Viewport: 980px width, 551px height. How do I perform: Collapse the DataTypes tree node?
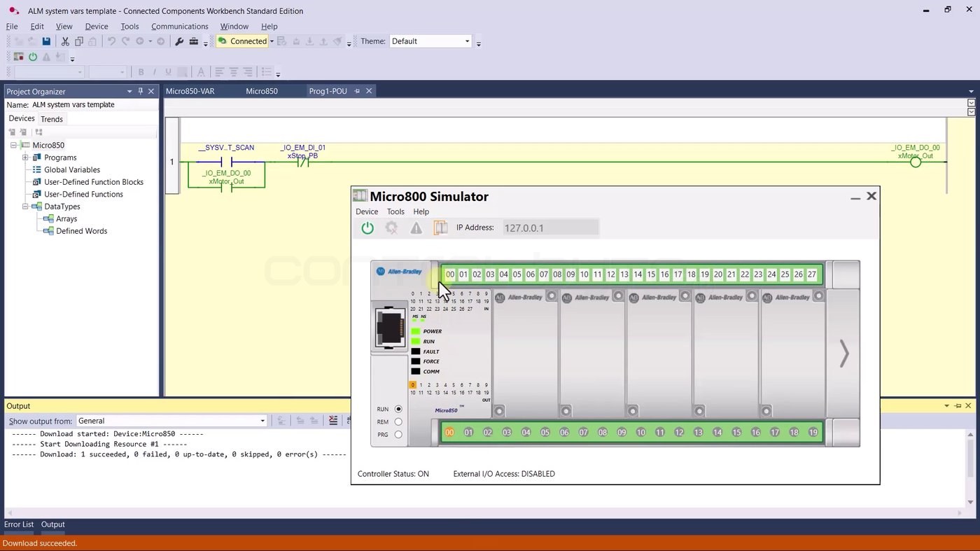point(25,207)
